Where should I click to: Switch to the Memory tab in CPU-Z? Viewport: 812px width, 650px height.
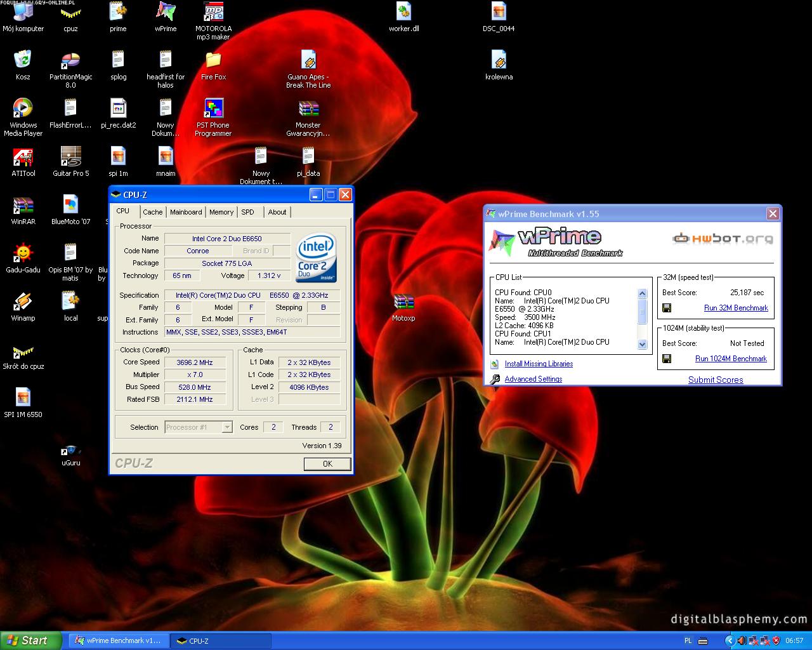pyautogui.click(x=221, y=212)
